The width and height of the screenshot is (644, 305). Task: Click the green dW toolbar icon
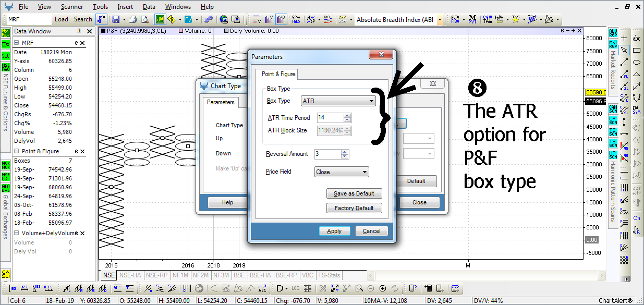pyautogui.click(x=160, y=19)
